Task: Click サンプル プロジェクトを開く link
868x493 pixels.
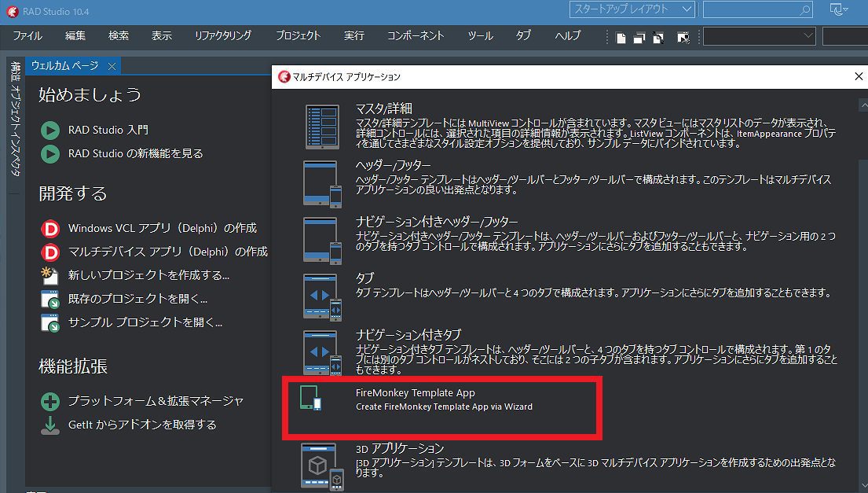Action: point(145,322)
